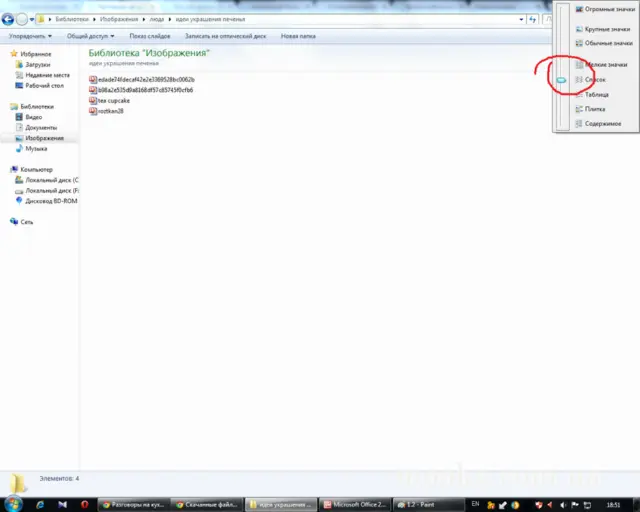The image size is (640, 512).
Task: Open the Общий доступ dropdown
Action: click(x=91, y=36)
